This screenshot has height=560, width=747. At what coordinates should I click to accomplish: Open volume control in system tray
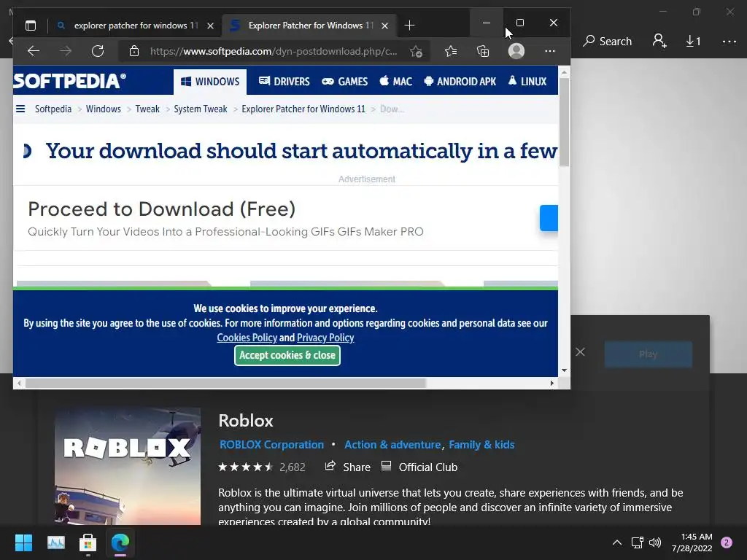(656, 542)
